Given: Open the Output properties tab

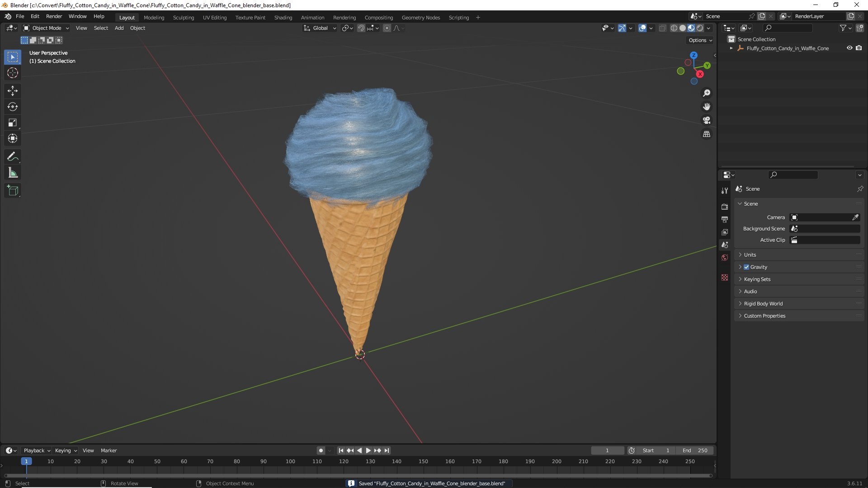Looking at the screenshot, I should pos(725,219).
